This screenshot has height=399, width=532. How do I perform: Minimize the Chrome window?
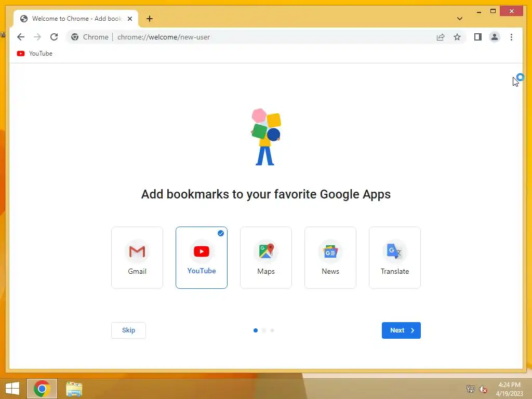coord(478,11)
